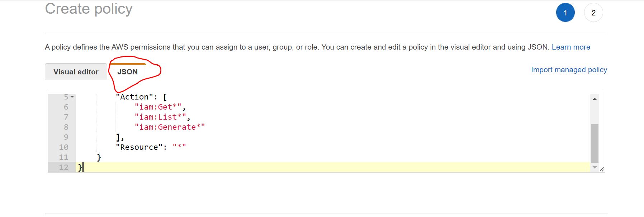
Task: Click the closing bracket on line 9
Action: point(118,137)
